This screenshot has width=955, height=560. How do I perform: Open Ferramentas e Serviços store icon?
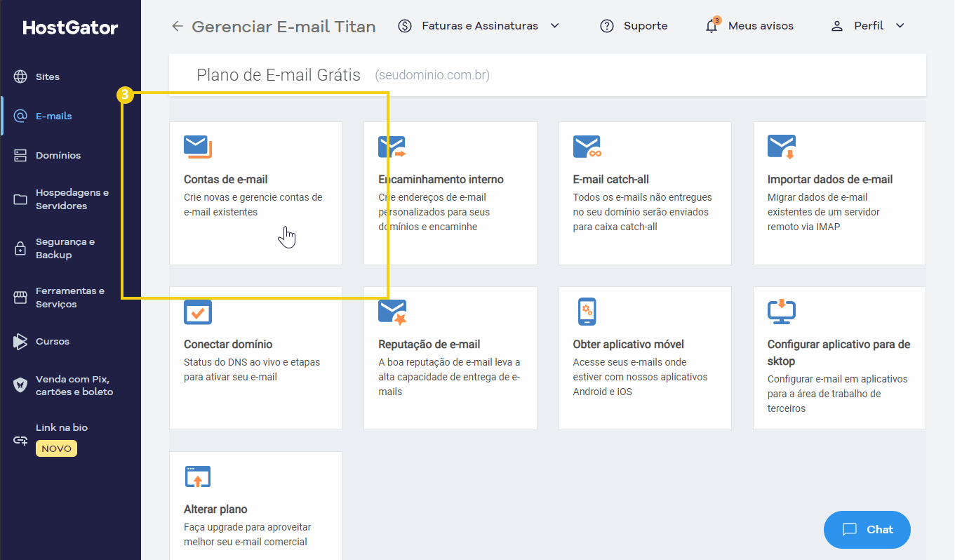point(20,298)
